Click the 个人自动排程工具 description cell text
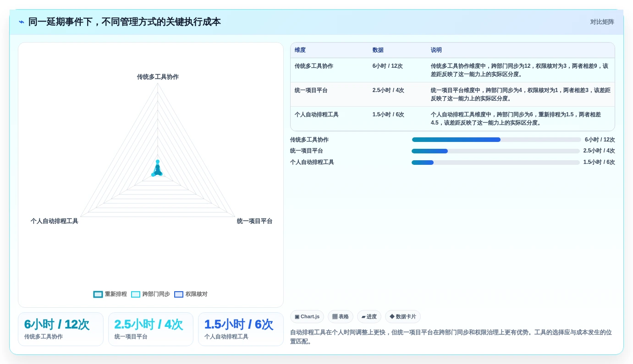 pos(517,119)
